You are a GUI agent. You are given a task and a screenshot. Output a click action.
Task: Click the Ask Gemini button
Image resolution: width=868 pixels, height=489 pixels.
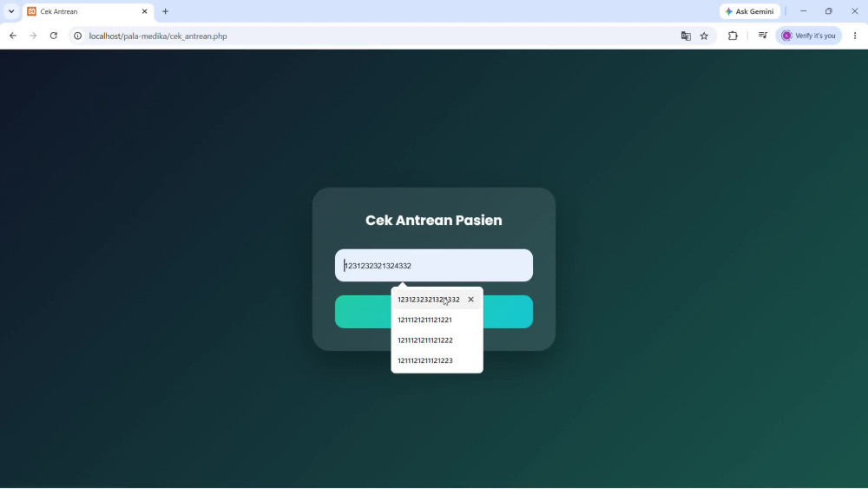pos(750,11)
